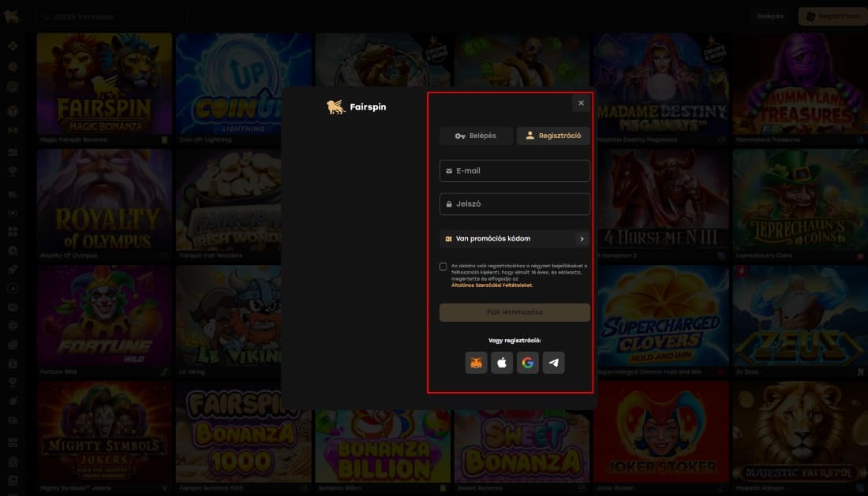Launch the Le Viking game

pyautogui.click(x=229, y=316)
